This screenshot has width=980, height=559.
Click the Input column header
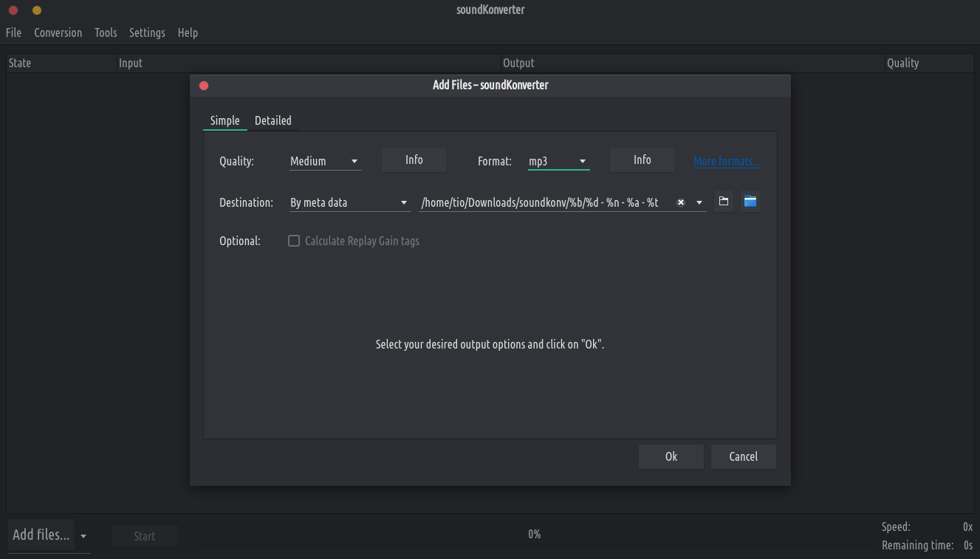click(x=309, y=63)
